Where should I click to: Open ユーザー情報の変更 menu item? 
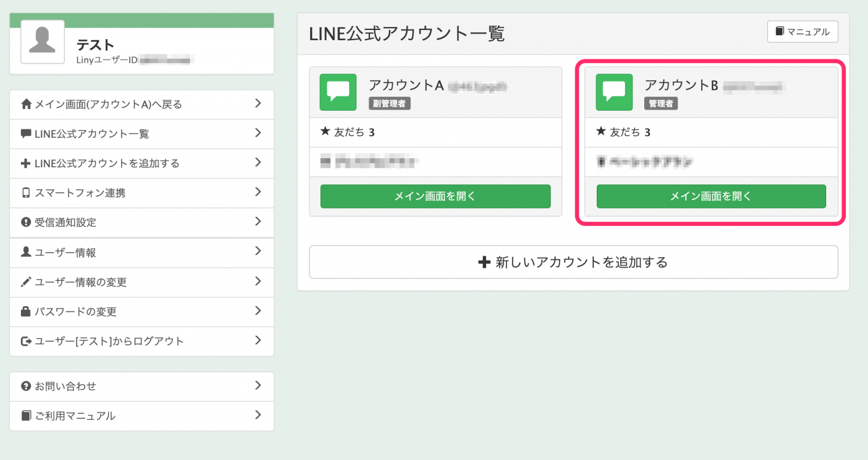tap(142, 282)
